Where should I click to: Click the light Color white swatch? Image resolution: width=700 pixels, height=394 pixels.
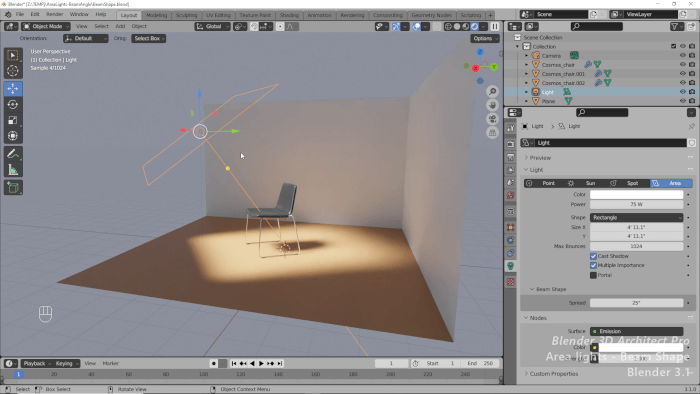tap(637, 195)
